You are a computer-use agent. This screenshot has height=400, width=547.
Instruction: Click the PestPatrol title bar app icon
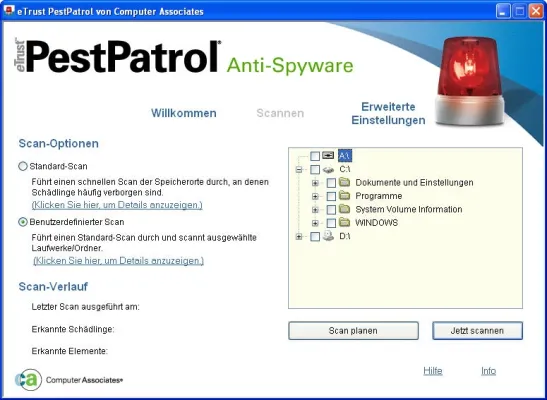8,10
